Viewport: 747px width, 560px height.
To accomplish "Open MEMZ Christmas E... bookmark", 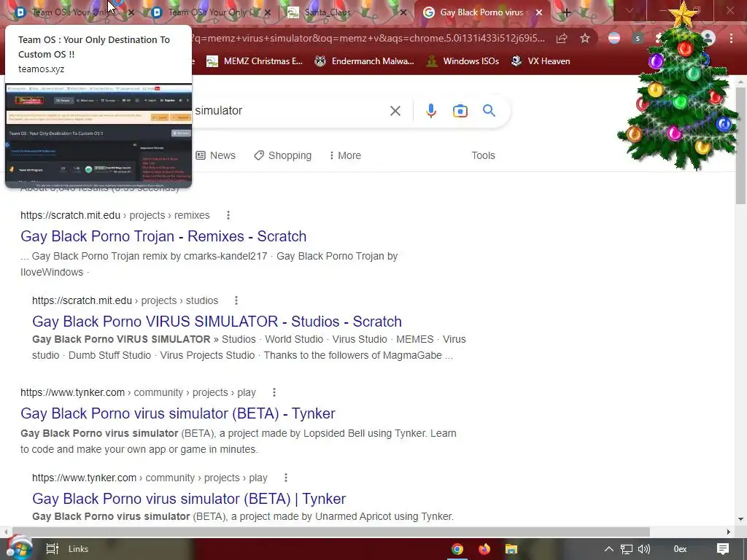I will (x=255, y=61).
